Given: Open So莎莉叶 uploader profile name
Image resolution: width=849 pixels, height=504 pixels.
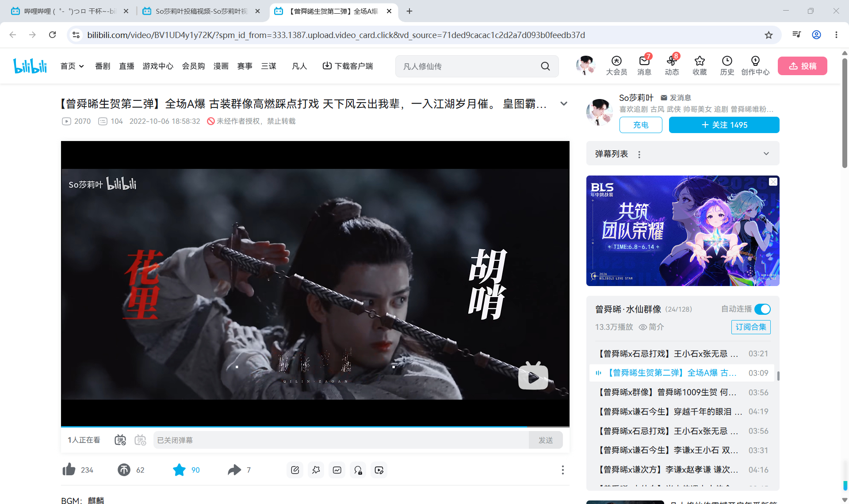Looking at the screenshot, I should coord(636,98).
